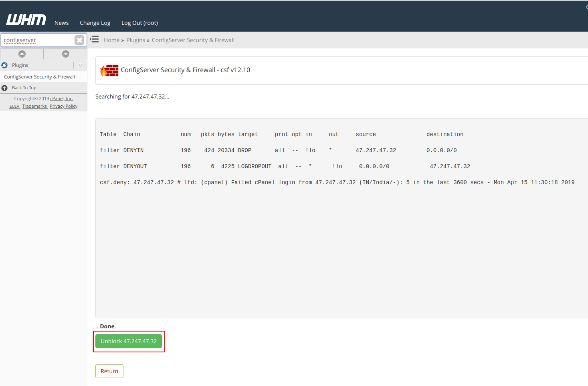This screenshot has width=588, height=386.
Task: Click the Return button
Action: tap(109, 371)
